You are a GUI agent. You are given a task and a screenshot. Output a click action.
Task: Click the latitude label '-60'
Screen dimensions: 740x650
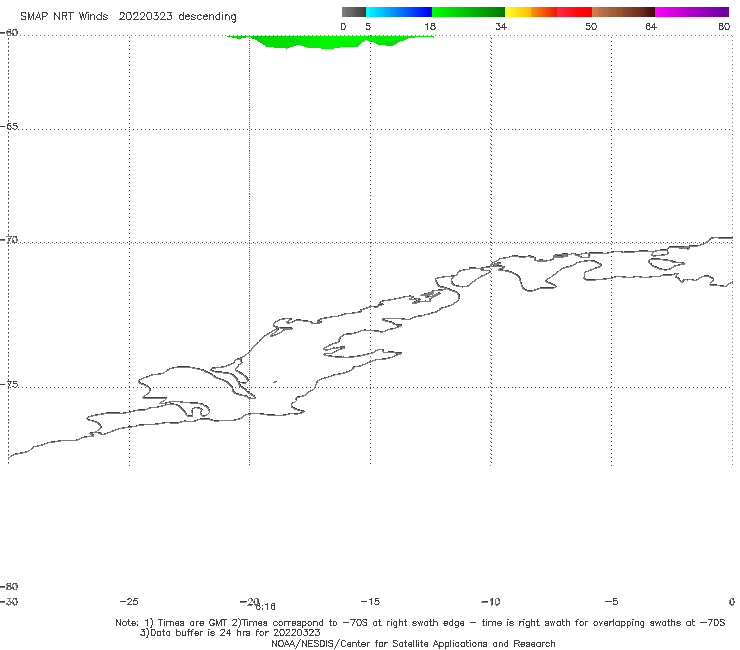click(9, 33)
